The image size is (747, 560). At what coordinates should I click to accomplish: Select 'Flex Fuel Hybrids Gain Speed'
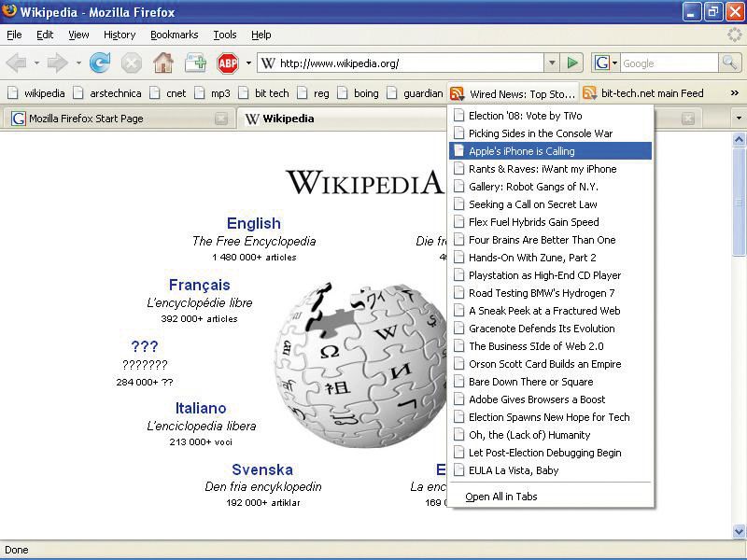click(550, 222)
